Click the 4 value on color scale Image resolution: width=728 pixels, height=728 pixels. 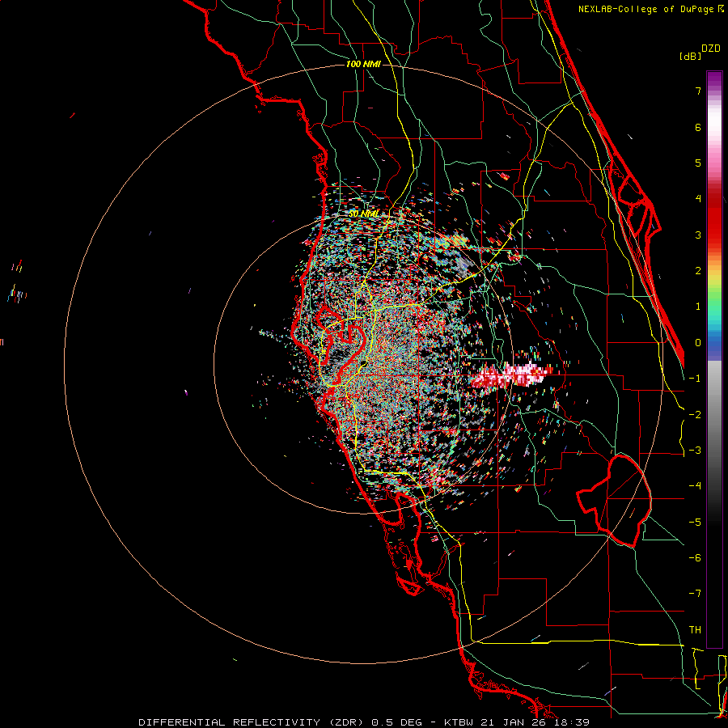698,199
